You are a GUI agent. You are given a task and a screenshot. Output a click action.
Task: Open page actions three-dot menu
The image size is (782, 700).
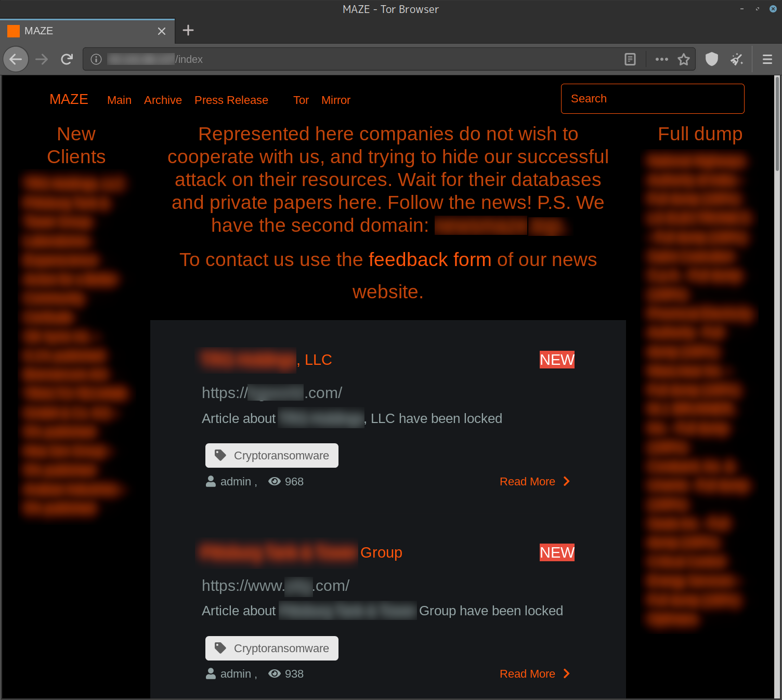(x=661, y=59)
